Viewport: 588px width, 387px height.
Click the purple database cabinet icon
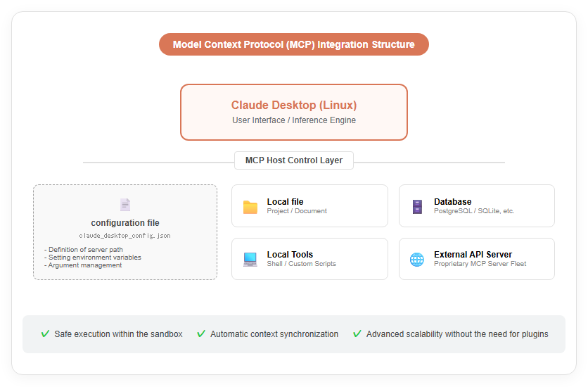click(417, 207)
